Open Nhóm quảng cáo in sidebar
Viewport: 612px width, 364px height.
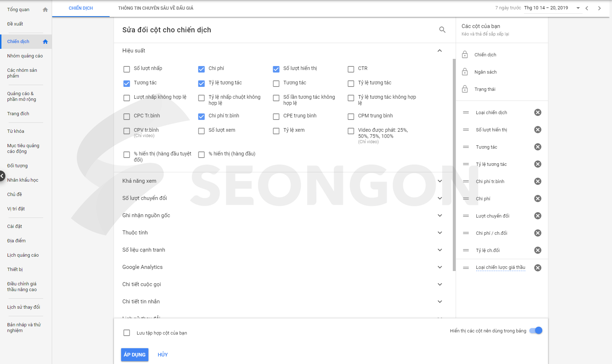pyautogui.click(x=25, y=56)
